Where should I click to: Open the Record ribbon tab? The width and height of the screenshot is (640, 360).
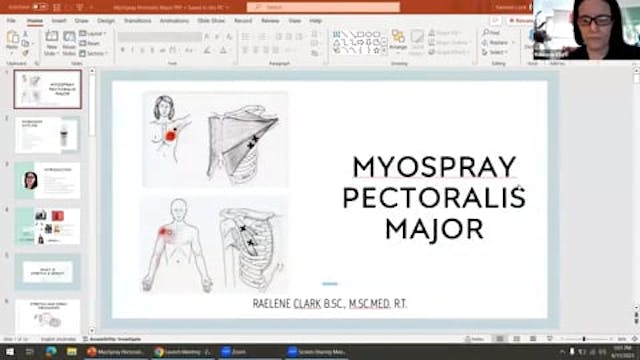[x=243, y=20]
